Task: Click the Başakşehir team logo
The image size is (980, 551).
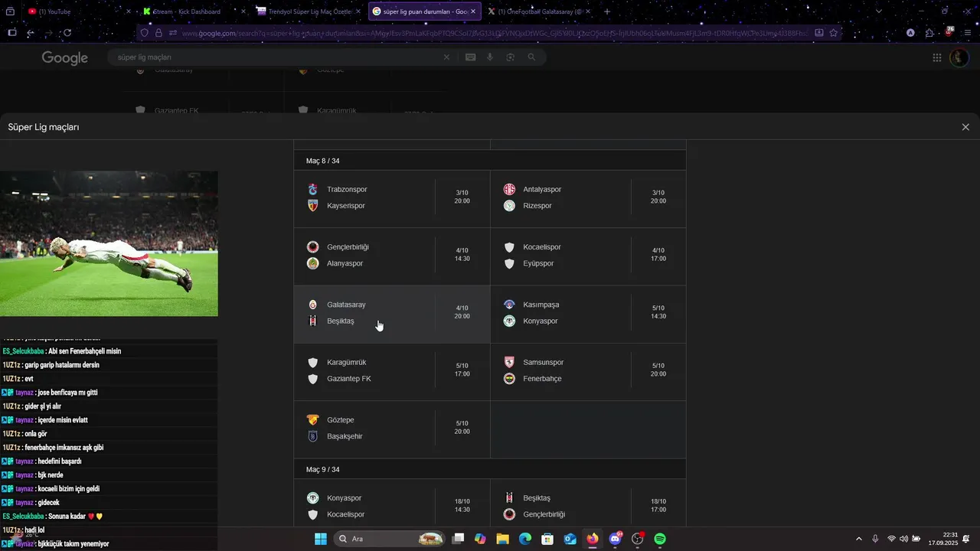Action: click(312, 436)
